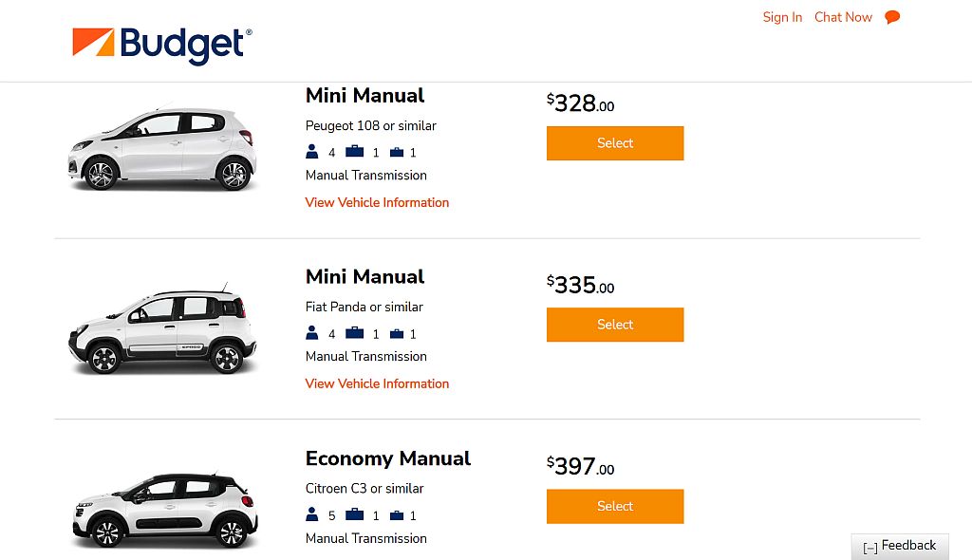Screen dimensions: 972x560
Task: Click the Fiat Panda car photo
Action: (161, 329)
